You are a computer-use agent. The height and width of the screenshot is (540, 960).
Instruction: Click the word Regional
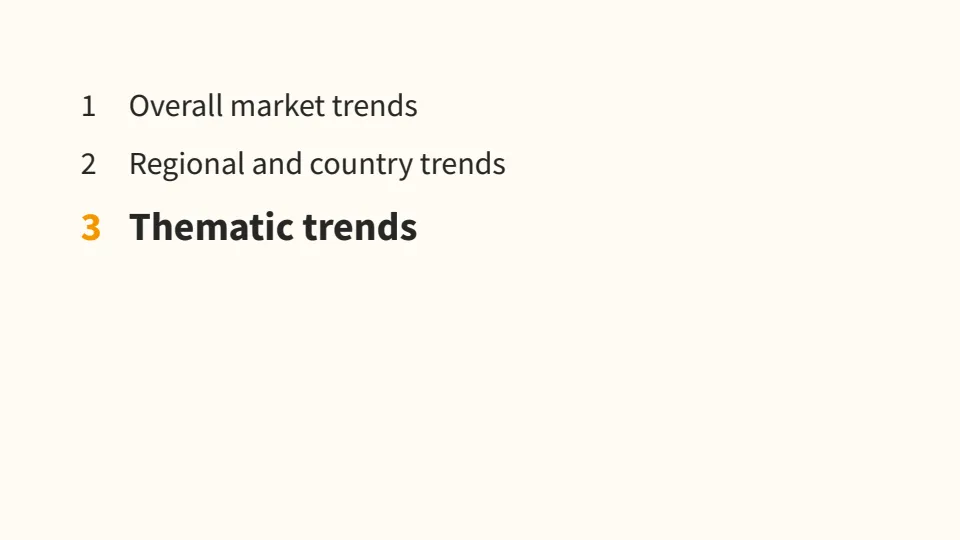coord(187,165)
